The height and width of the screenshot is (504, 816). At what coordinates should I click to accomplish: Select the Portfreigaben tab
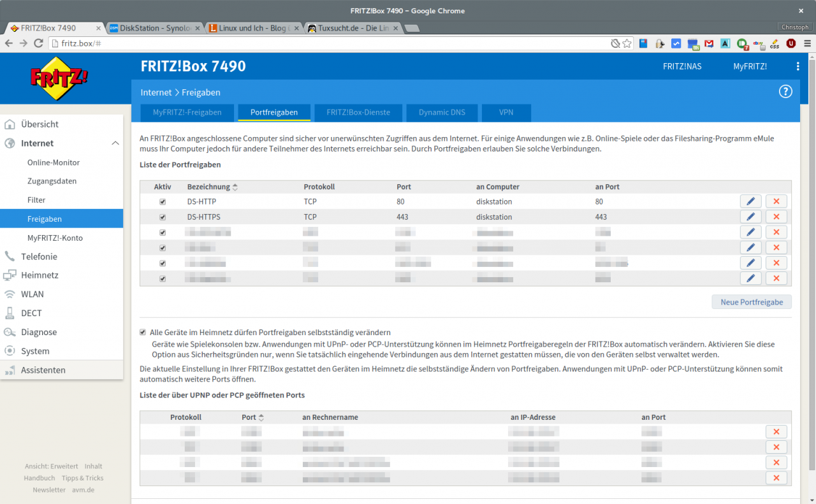coord(274,113)
